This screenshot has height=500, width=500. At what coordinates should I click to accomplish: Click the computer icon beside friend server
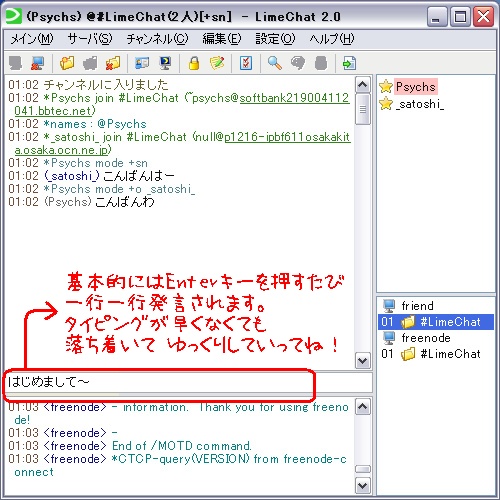[x=389, y=306]
